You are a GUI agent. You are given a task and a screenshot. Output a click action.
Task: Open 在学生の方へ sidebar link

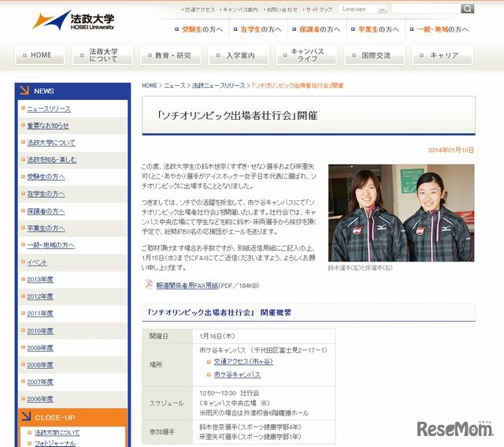pyautogui.click(x=46, y=194)
